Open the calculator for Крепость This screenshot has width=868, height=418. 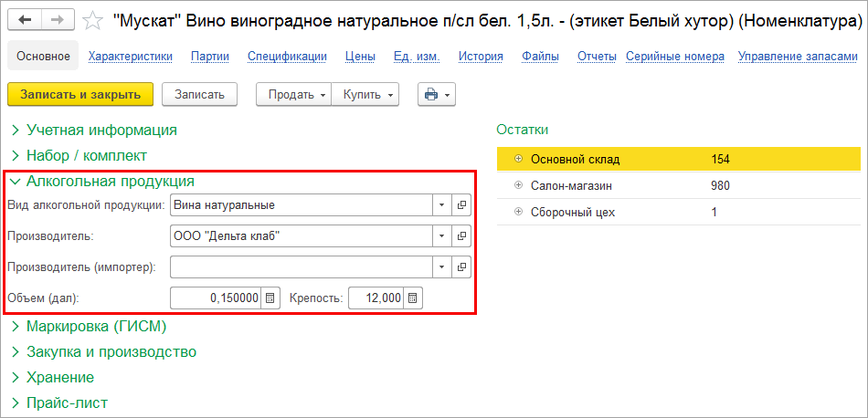click(x=413, y=298)
